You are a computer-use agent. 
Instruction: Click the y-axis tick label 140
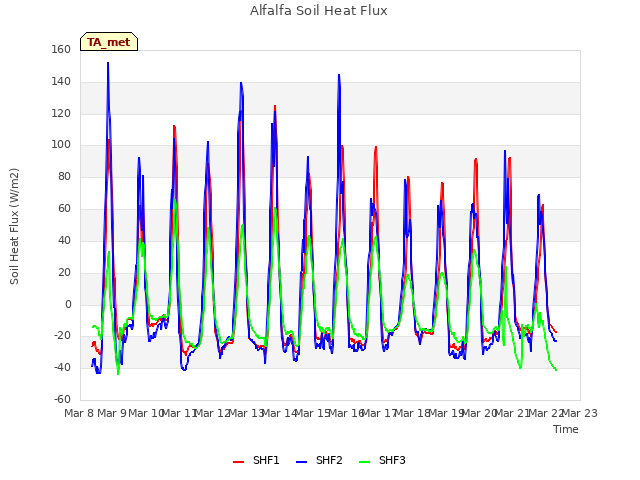[x=61, y=82]
